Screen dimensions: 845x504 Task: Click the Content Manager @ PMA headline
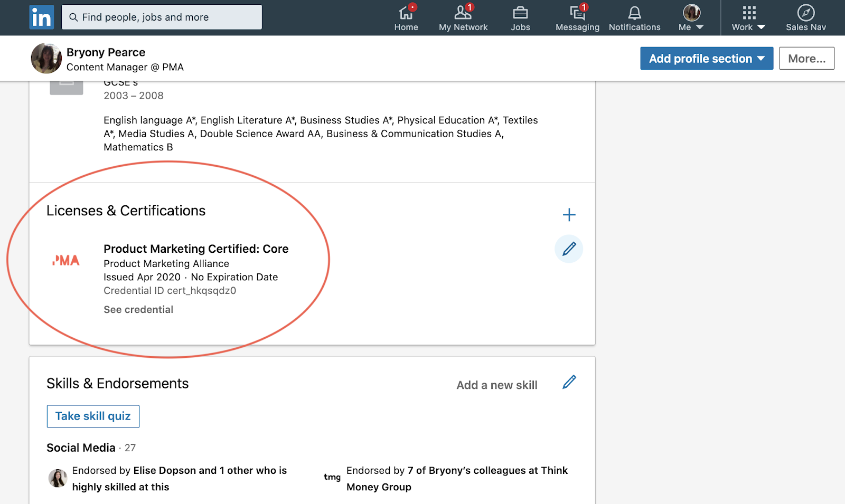coord(125,67)
